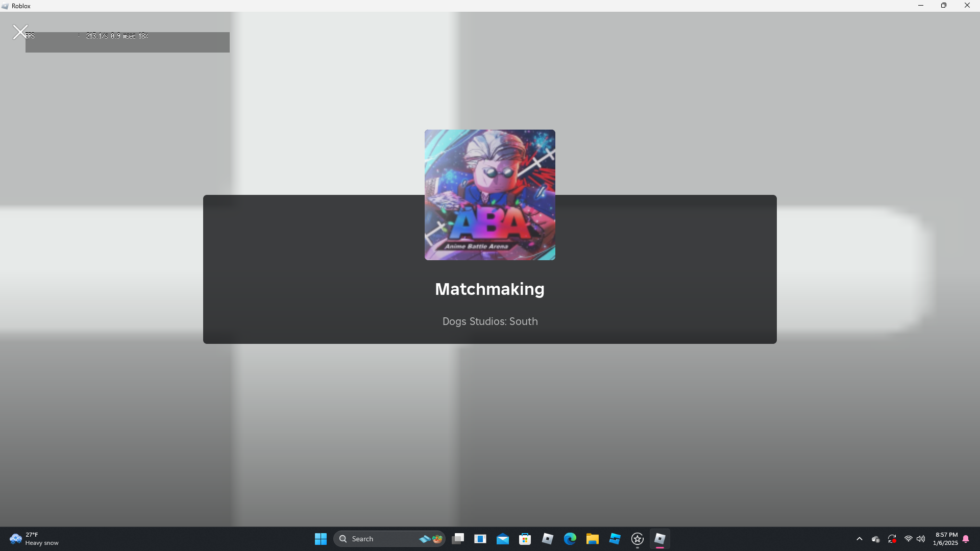Expand the hidden system tray icons
Screen dimensions: 980x551
tap(860, 539)
